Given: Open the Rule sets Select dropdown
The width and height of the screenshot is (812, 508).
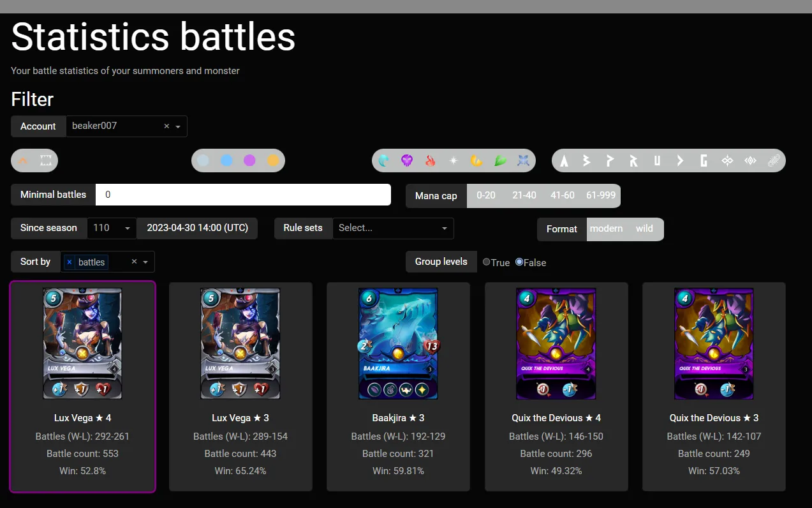Looking at the screenshot, I should pos(393,228).
